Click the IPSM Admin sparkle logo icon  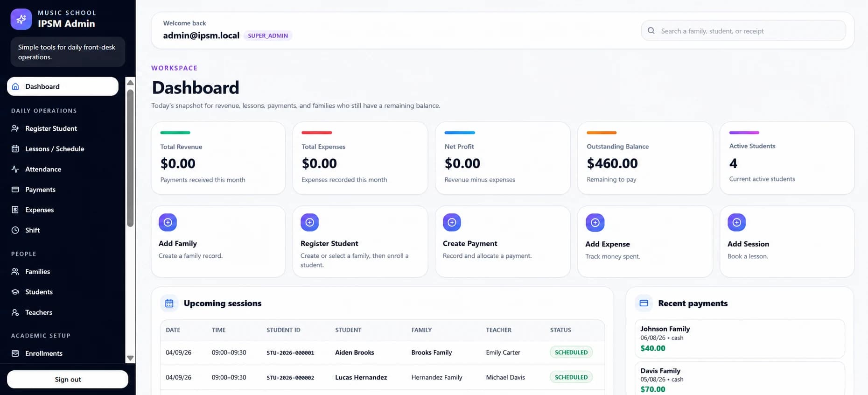point(21,19)
